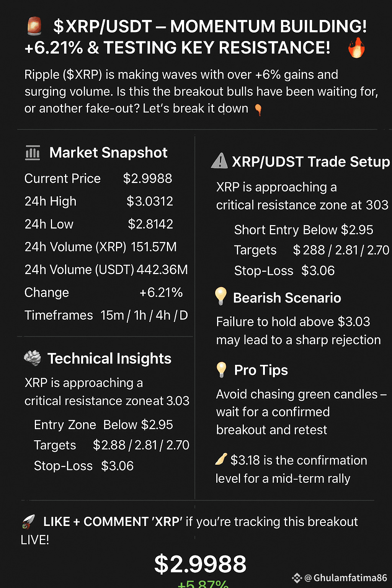Click the Binance logo near the username watermark
This screenshot has width=392, height=588.
coord(297,578)
